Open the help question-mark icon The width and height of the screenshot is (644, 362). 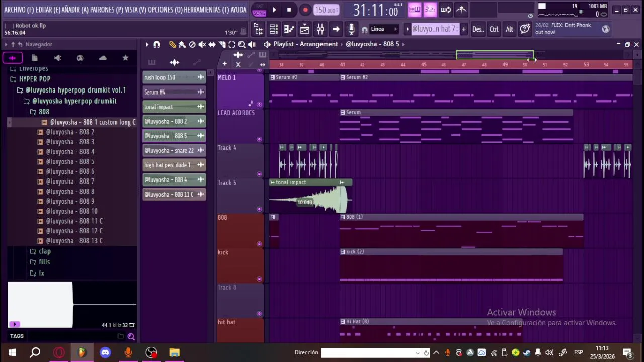click(525, 29)
